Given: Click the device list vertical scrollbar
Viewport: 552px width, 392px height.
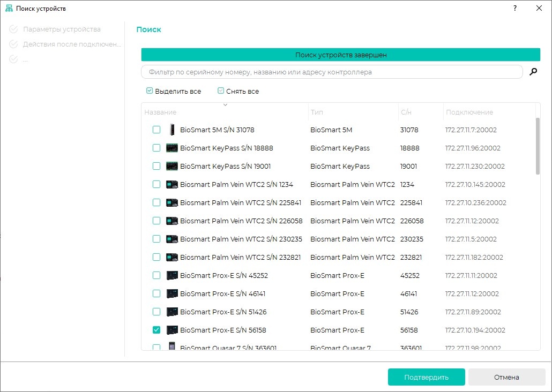Looking at the screenshot, I should [x=538, y=146].
